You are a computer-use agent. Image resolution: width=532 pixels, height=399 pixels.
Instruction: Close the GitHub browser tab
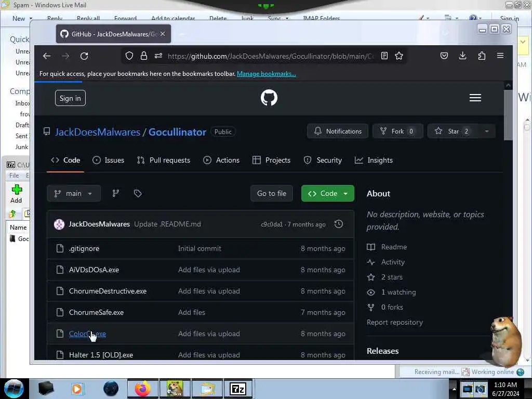point(163,34)
